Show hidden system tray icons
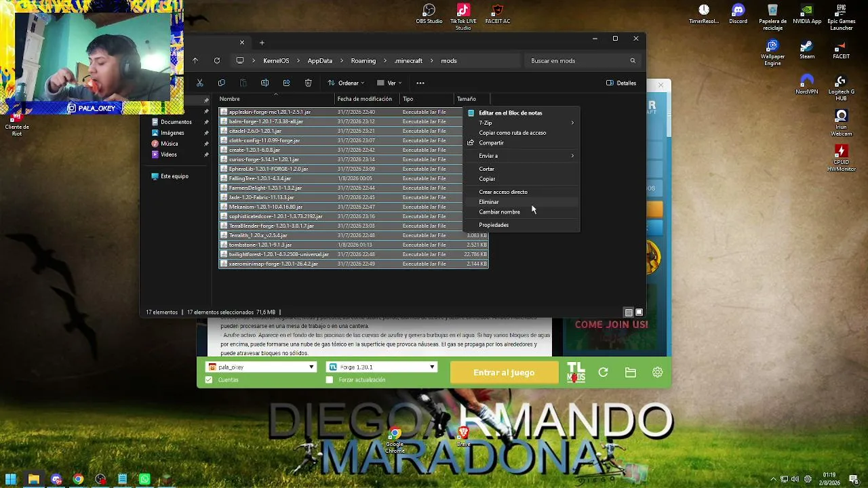The image size is (868, 488). tap(773, 479)
